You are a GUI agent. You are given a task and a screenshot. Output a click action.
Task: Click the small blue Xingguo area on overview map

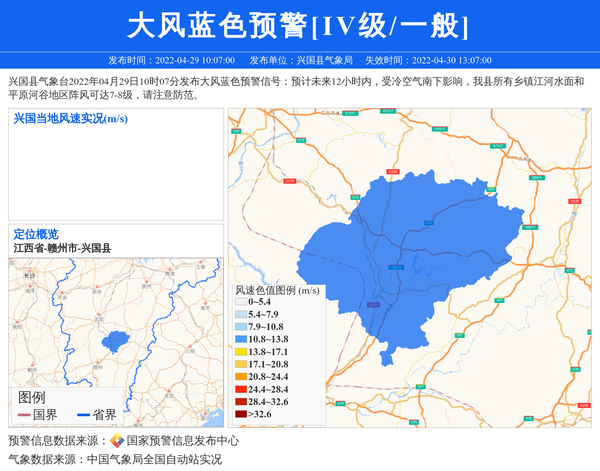116,340
